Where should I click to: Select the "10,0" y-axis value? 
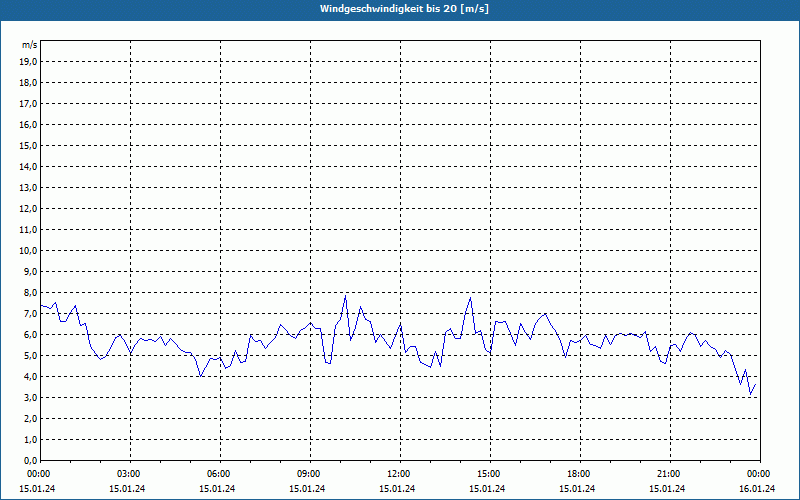(28, 251)
